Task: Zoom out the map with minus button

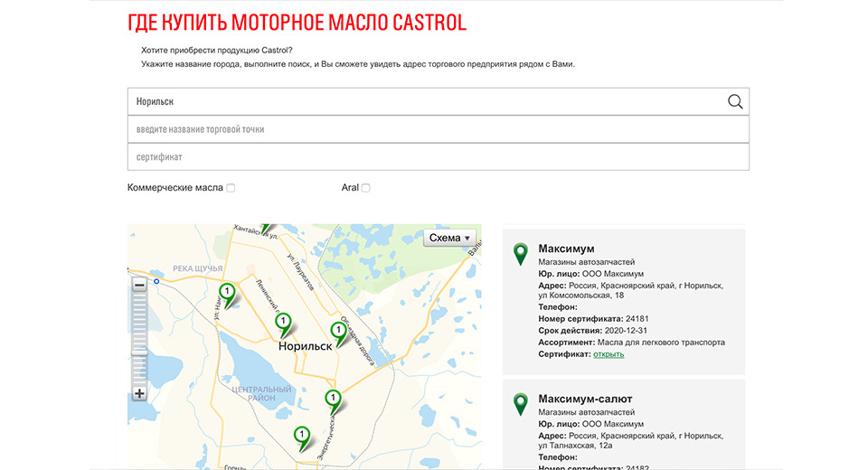Action: (x=139, y=285)
